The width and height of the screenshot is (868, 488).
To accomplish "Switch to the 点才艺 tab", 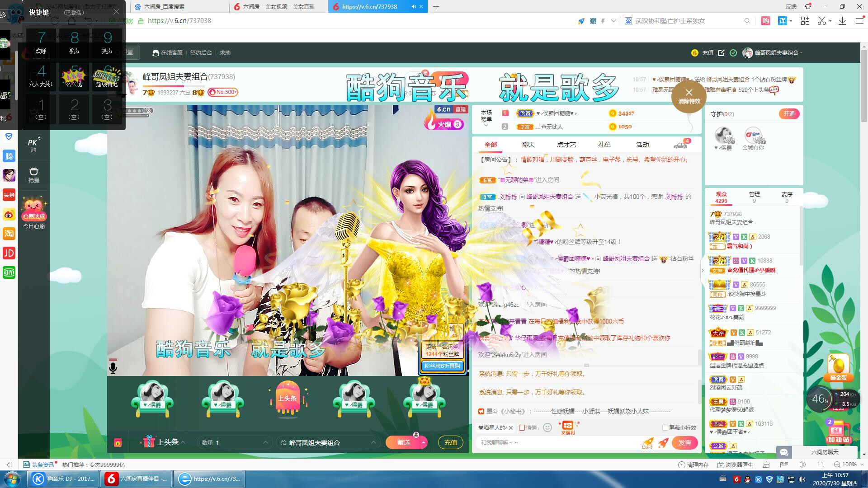I will (566, 145).
